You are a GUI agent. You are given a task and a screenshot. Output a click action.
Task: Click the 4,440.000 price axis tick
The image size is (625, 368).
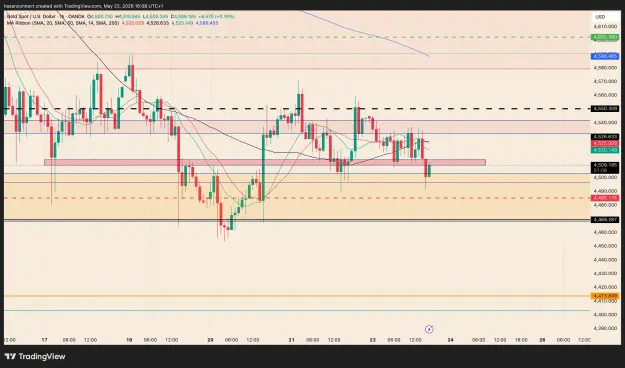(x=605, y=260)
